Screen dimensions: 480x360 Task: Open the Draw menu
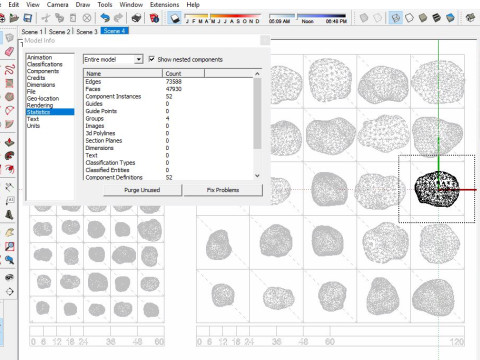(x=83, y=5)
